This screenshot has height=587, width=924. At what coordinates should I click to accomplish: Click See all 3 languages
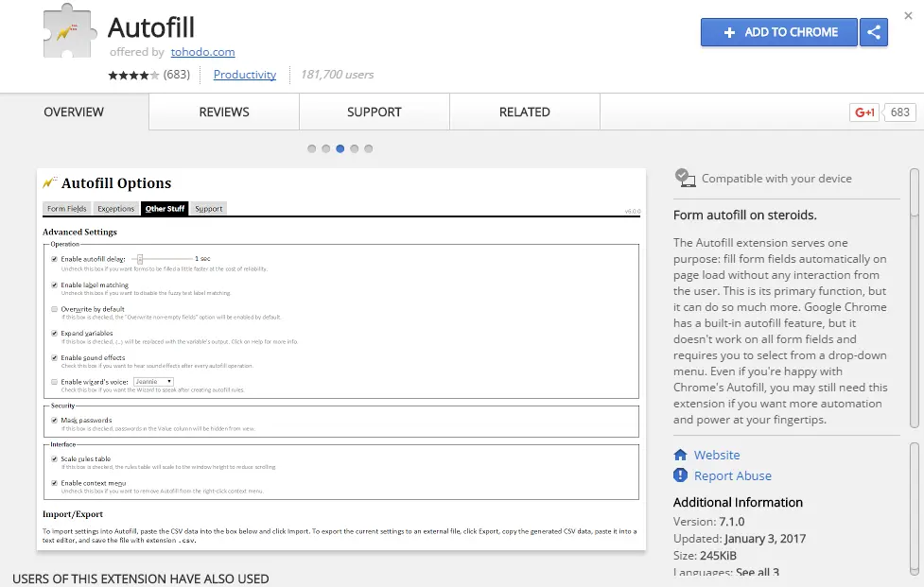coord(758,572)
